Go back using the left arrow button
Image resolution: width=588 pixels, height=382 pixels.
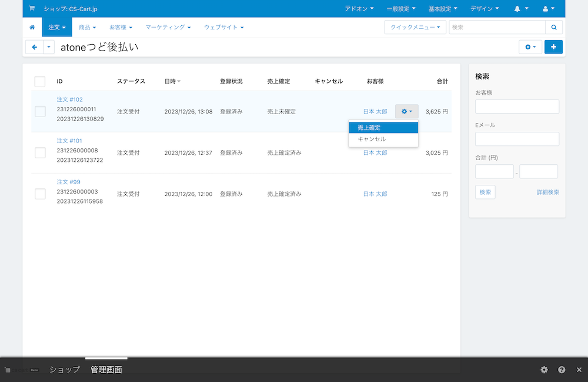(x=35, y=47)
